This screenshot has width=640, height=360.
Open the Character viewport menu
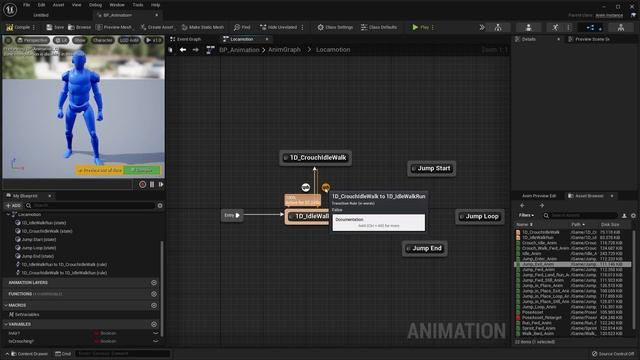point(102,40)
